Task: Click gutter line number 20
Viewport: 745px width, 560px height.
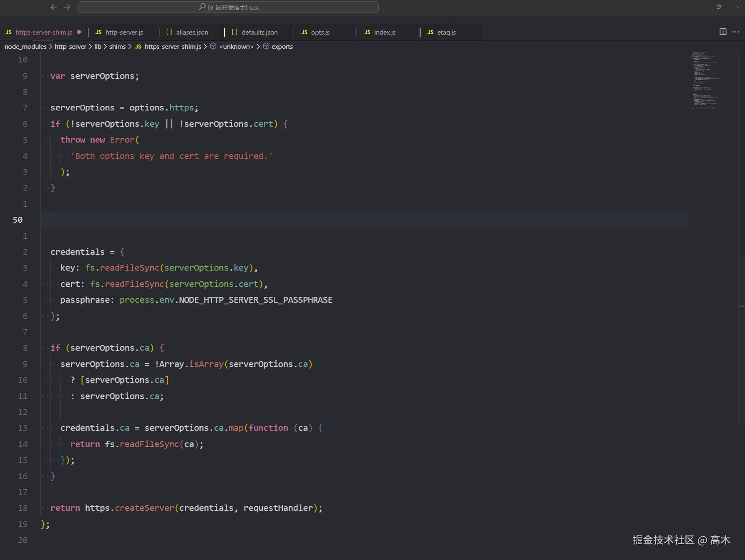Action: coord(23,540)
